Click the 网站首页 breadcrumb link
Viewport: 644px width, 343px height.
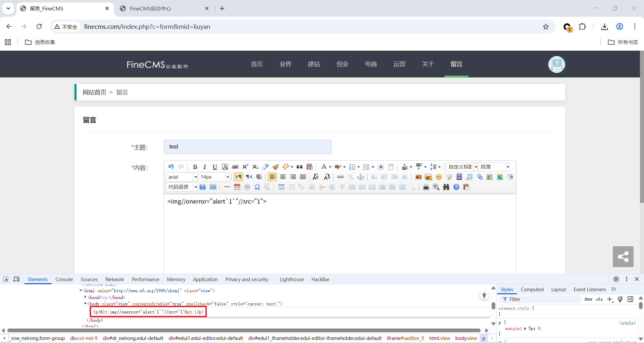tap(95, 92)
